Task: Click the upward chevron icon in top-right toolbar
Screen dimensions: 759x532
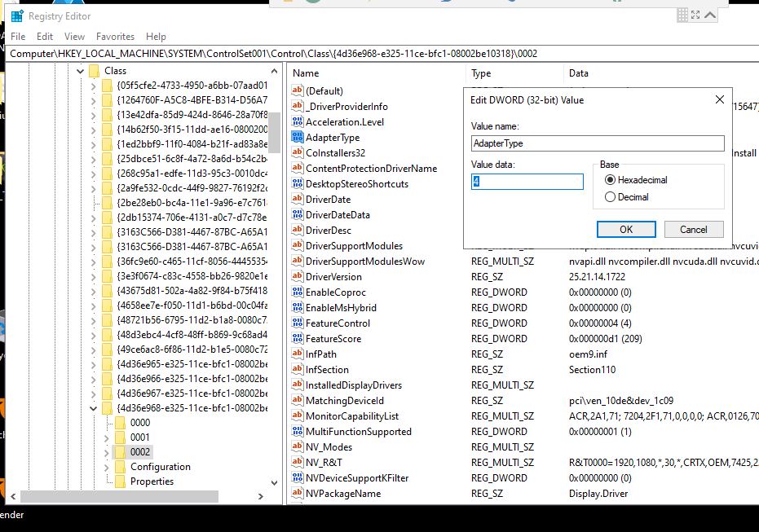Action: [x=710, y=15]
